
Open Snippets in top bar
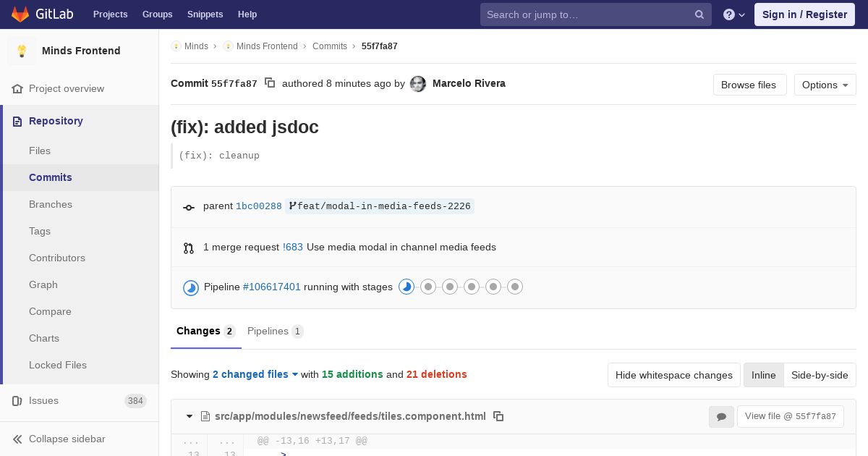[205, 14]
